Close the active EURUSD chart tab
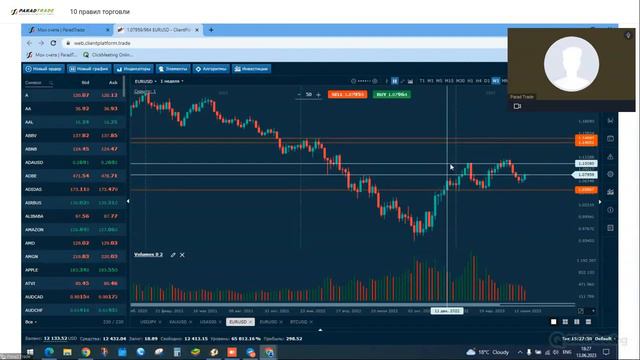Image resolution: width=640 pixels, height=360 pixels. 251,322
